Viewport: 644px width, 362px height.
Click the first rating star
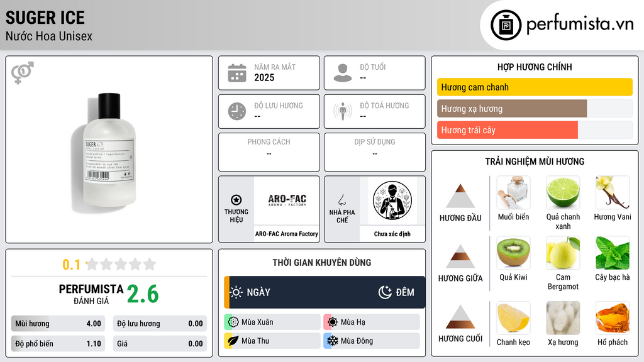point(92,264)
